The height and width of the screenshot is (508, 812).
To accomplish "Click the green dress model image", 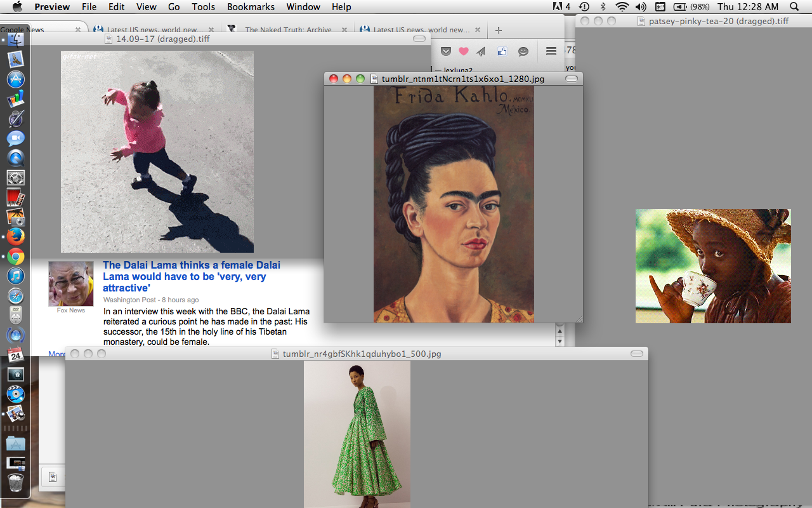I will tap(357, 434).
